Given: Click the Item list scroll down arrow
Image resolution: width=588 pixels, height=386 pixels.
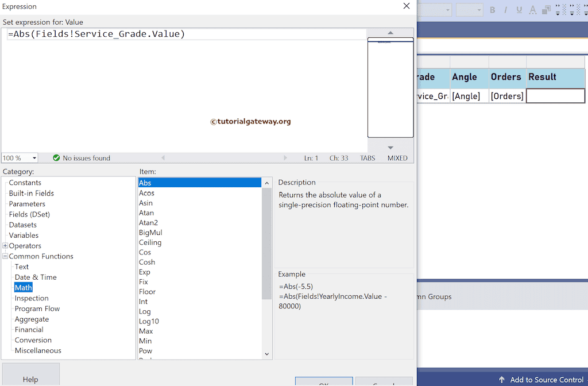Looking at the screenshot, I should click(x=266, y=354).
